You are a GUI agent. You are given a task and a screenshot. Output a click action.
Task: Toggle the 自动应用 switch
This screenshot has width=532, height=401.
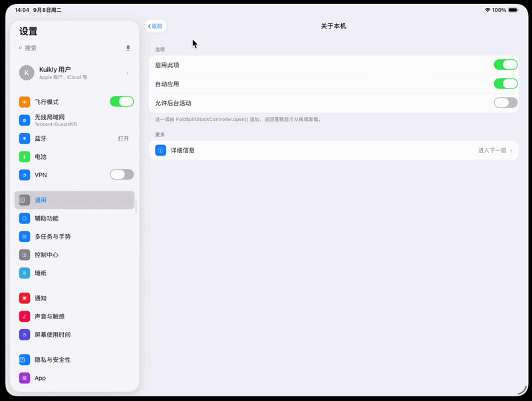click(505, 83)
